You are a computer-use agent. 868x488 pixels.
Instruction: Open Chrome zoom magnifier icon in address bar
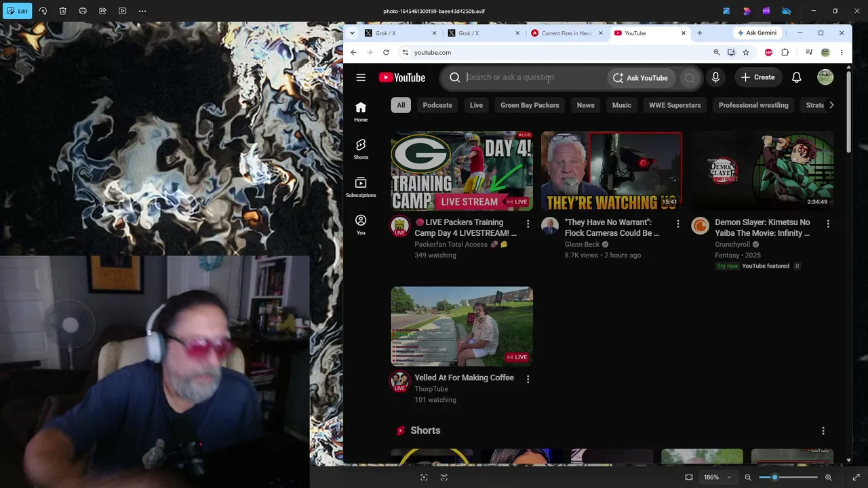(x=716, y=52)
